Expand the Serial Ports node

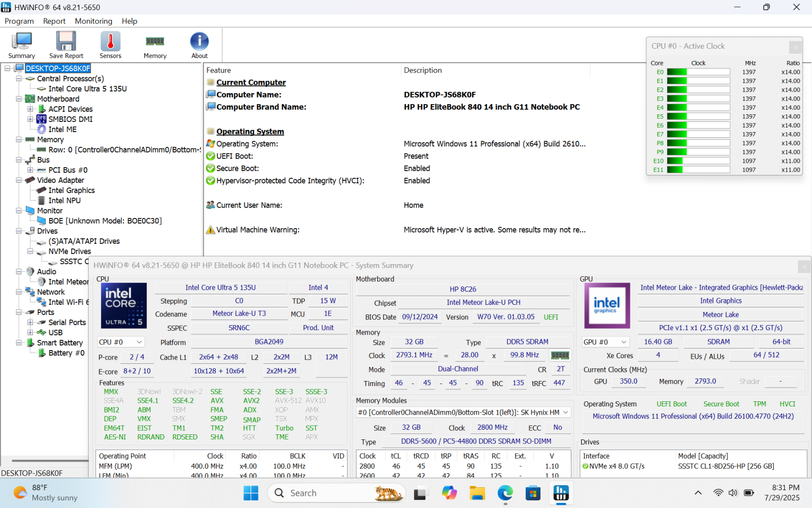click(30, 323)
